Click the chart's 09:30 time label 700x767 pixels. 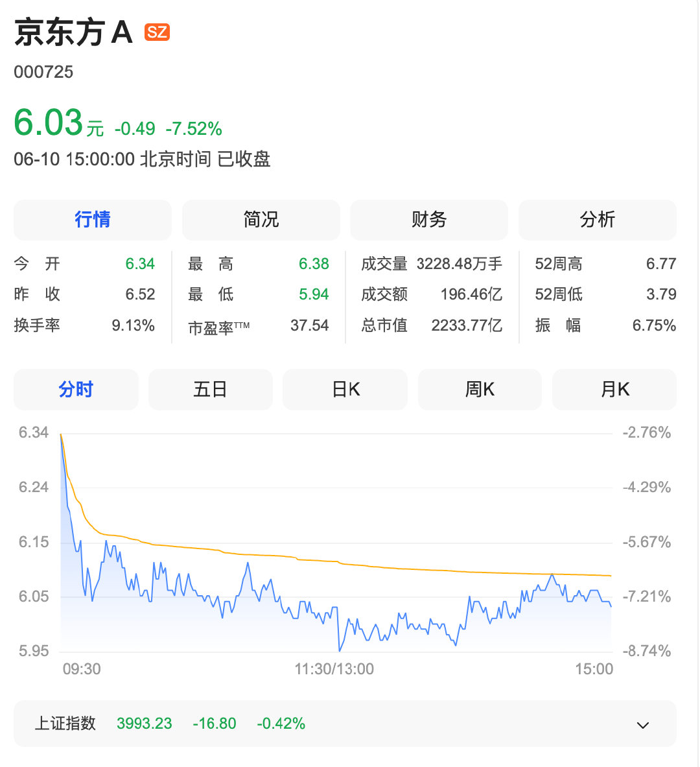82,668
